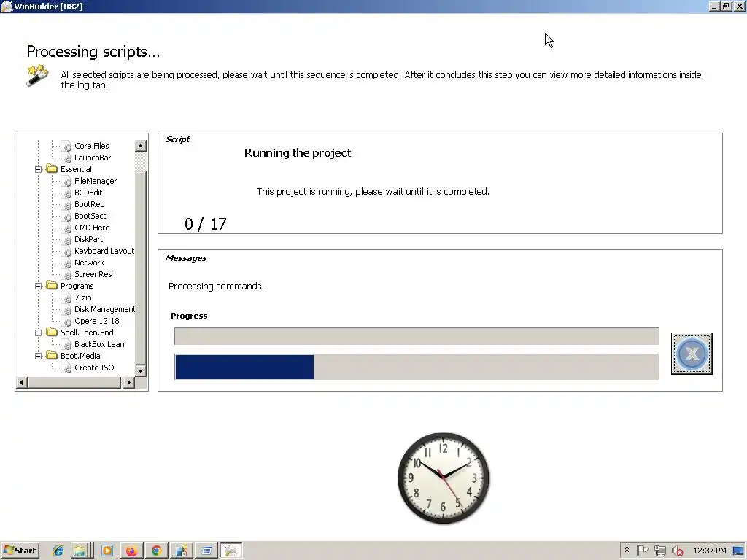Click the FileManager script icon
Viewport: 747px width, 560px height.
click(x=67, y=182)
